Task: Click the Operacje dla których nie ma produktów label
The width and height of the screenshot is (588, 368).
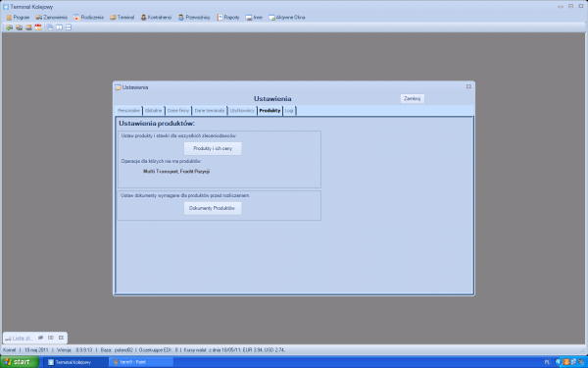Action: (x=162, y=162)
